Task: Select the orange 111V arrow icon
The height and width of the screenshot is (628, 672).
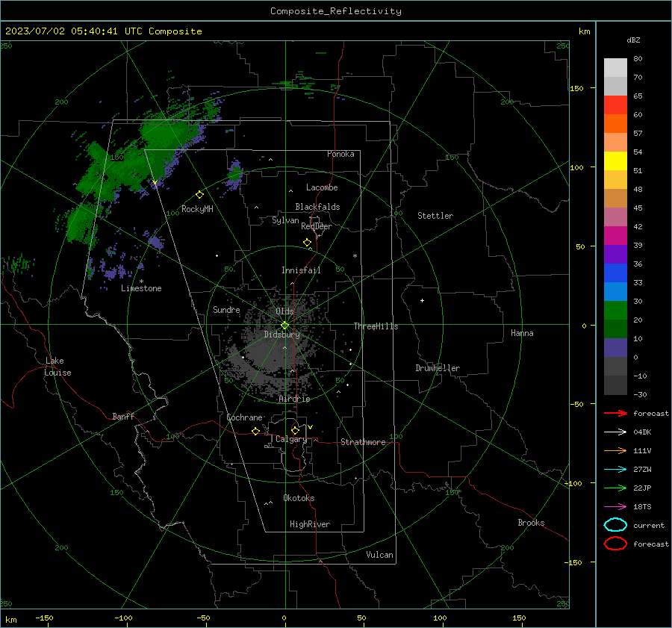Action: pyautogui.click(x=615, y=450)
